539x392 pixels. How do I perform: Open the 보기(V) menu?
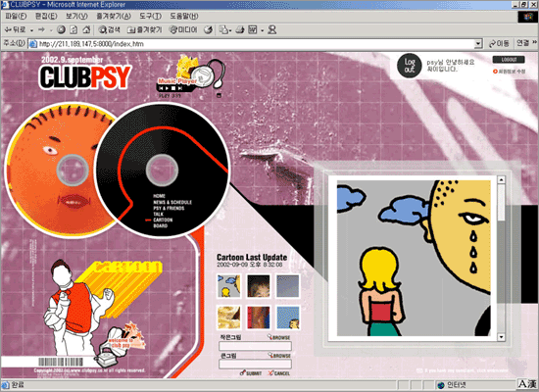pyautogui.click(x=76, y=16)
